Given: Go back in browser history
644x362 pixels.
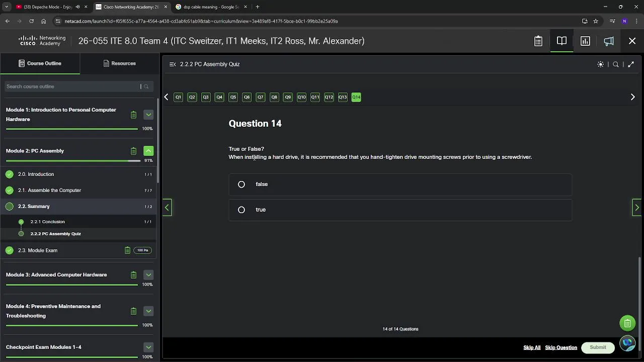Looking at the screenshot, I should pyautogui.click(x=7, y=21).
